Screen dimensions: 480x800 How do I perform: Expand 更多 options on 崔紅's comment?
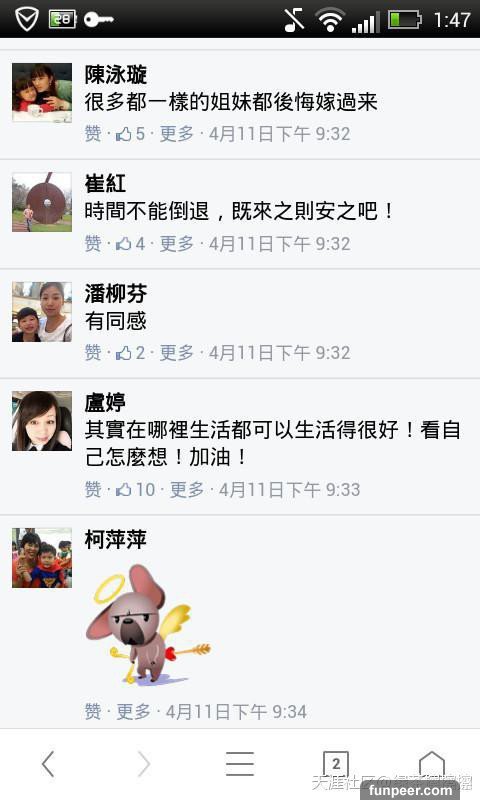click(x=176, y=244)
